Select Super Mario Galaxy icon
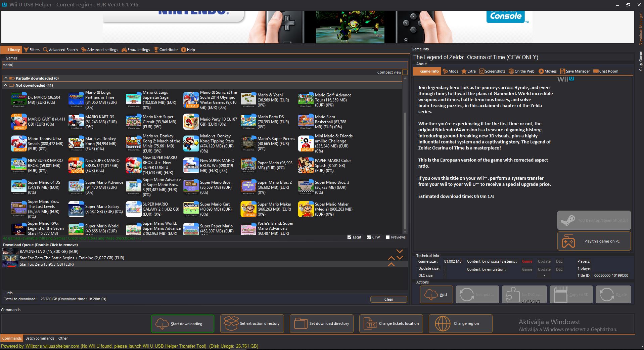The width and height of the screenshot is (644, 350). point(76,209)
